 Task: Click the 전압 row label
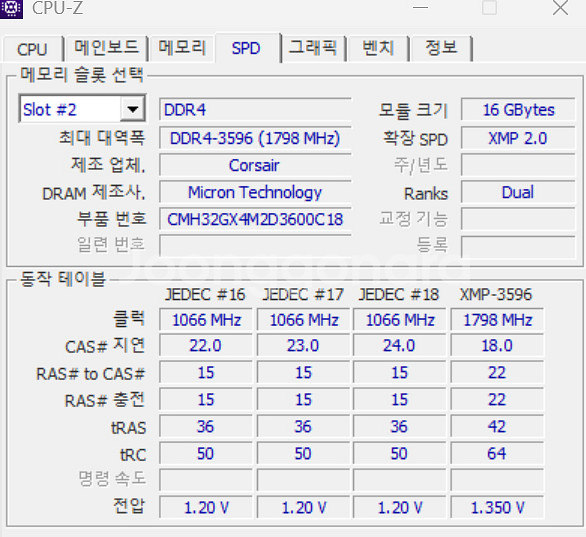[x=129, y=506]
